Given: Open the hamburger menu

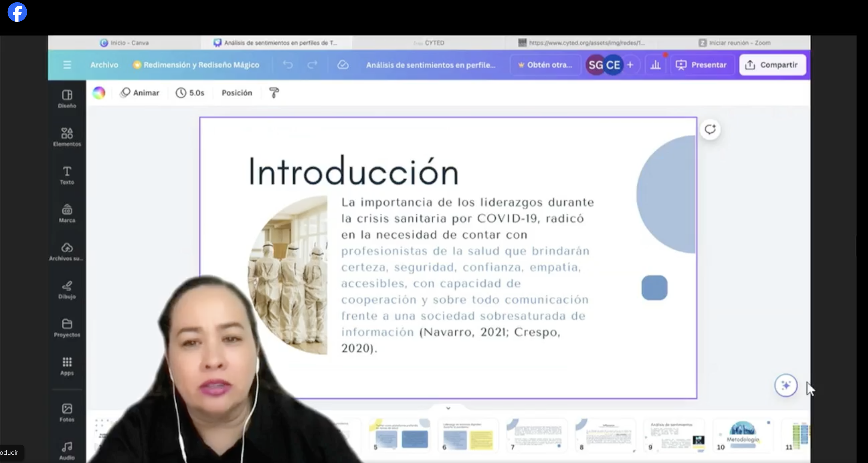Looking at the screenshot, I should coord(67,65).
